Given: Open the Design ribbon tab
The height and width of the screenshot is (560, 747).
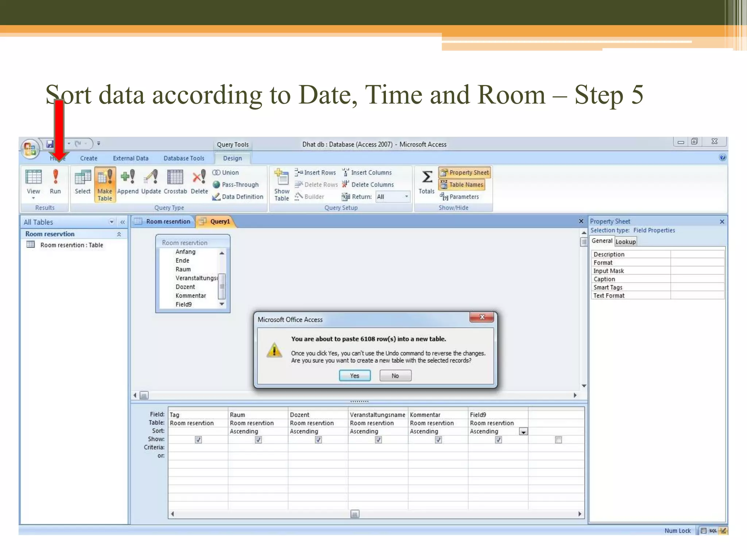Looking at the screenshot, I should (x=232, y=158).
